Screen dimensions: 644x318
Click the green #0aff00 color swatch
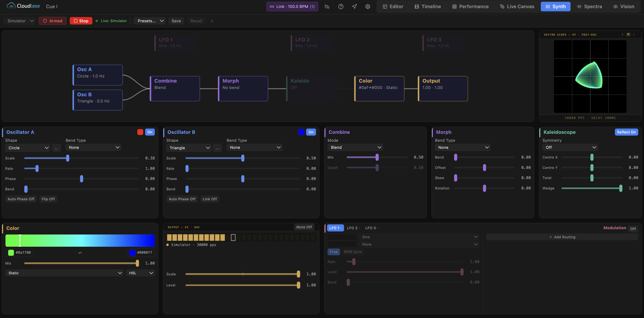(11, 253)
